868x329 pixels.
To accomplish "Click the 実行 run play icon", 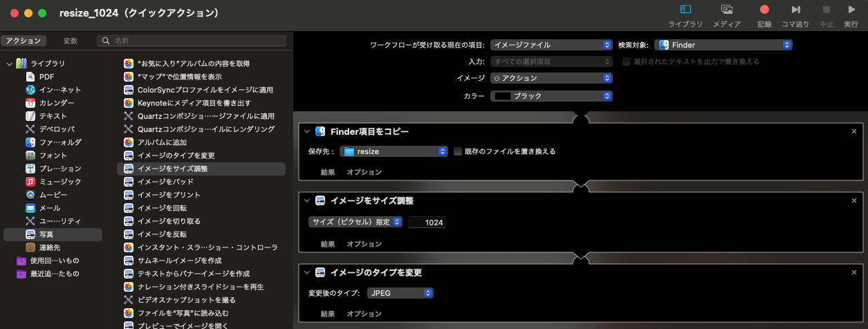I will (x=851, y=10).
